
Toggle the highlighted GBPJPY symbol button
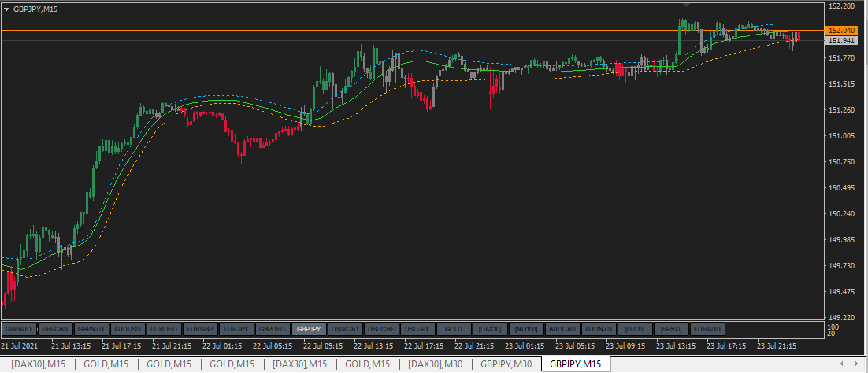click(x=309, y=329)
